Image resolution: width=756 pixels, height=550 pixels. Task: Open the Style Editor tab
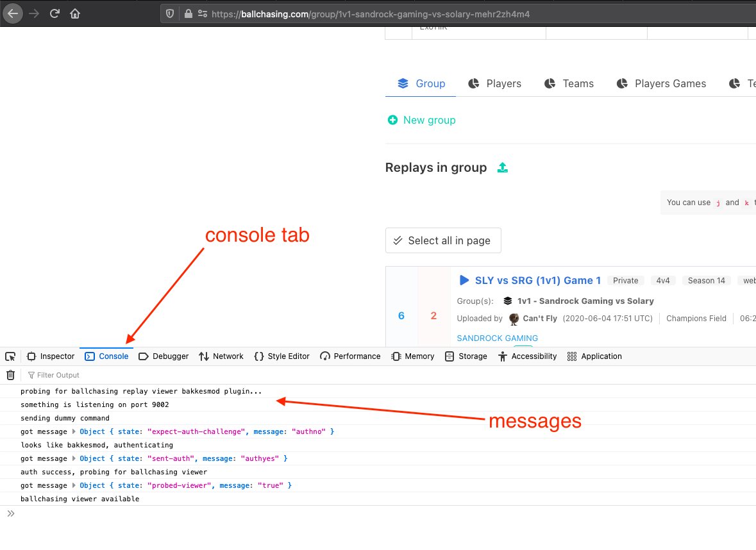click(x=281, y=356)
